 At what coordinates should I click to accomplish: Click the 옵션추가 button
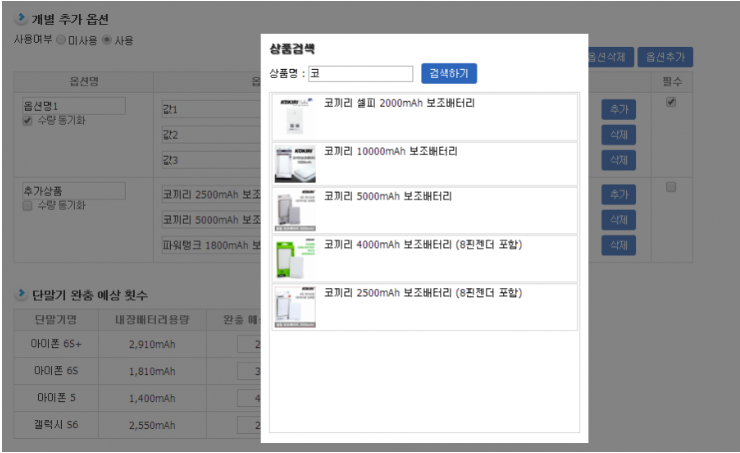pyautogui.click(x=666, y=57)
